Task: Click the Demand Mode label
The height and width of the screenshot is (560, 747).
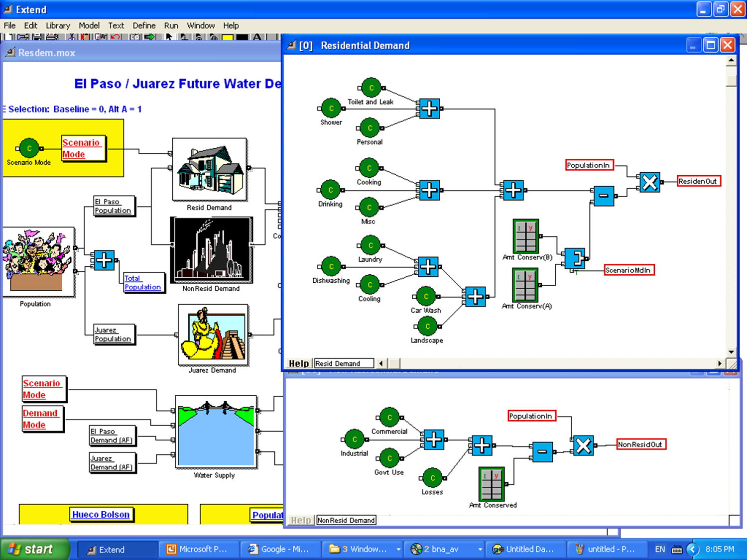Action: point(42,419)
